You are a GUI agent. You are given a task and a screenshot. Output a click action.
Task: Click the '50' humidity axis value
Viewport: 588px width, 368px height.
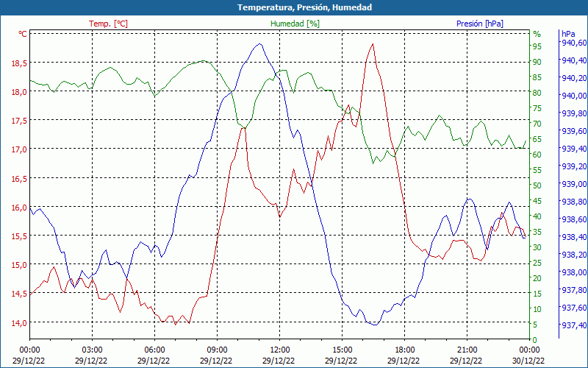[537, 185]
